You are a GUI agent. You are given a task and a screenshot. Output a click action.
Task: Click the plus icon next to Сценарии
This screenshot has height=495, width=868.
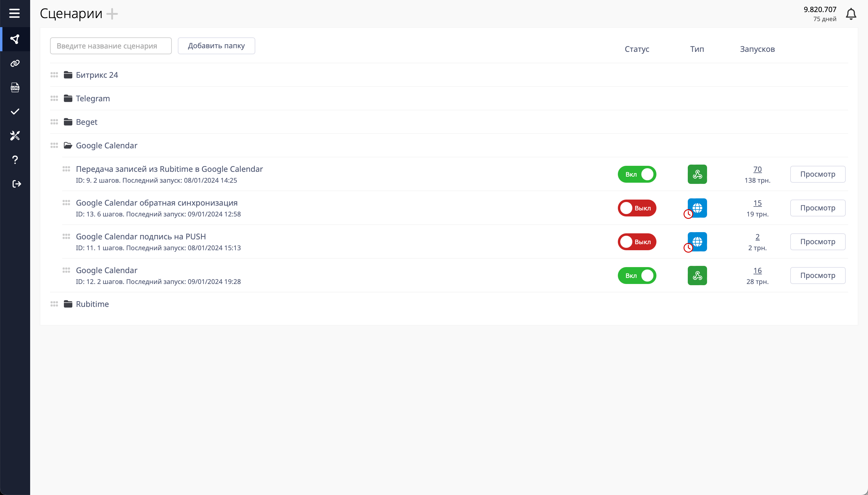pyautogui.click(x=112, y=14)
